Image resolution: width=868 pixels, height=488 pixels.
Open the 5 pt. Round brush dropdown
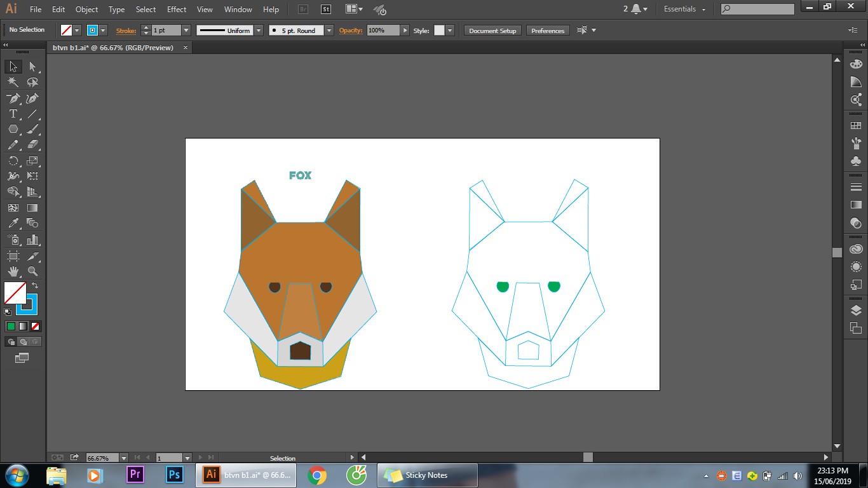coord(329,30)
